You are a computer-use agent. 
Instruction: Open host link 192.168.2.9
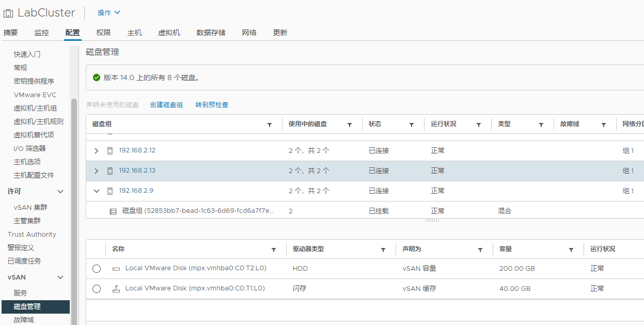[x=136, y=191]
